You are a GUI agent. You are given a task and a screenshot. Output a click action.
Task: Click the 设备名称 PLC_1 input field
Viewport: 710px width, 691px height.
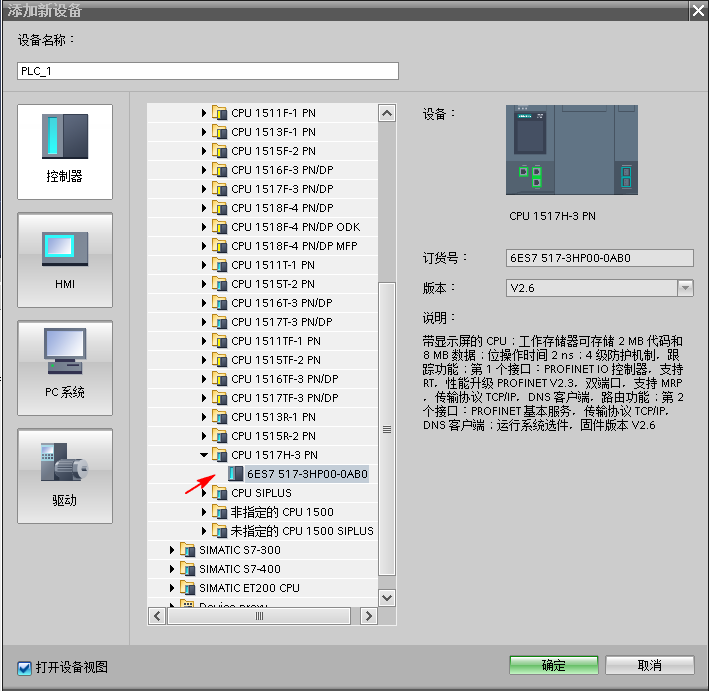click(x=208, y=71)
